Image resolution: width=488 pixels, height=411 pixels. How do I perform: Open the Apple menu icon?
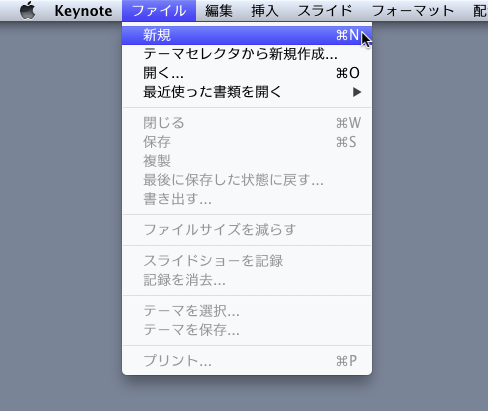pyautogui.click(x=28, y=11)
